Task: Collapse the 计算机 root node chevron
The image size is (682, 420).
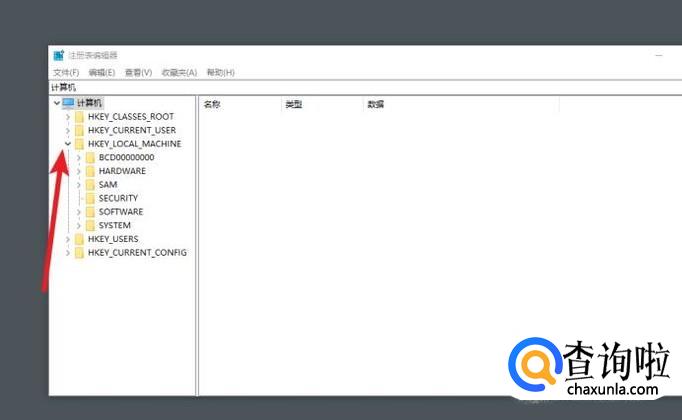Action: tap(57, 103)
